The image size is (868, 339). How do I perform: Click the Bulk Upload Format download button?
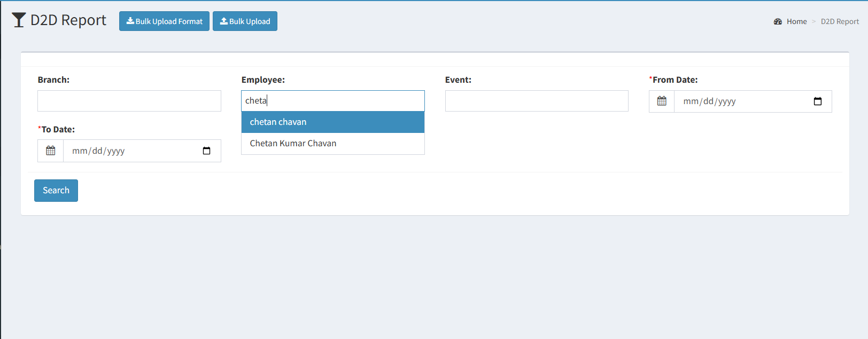click(164, 21)
